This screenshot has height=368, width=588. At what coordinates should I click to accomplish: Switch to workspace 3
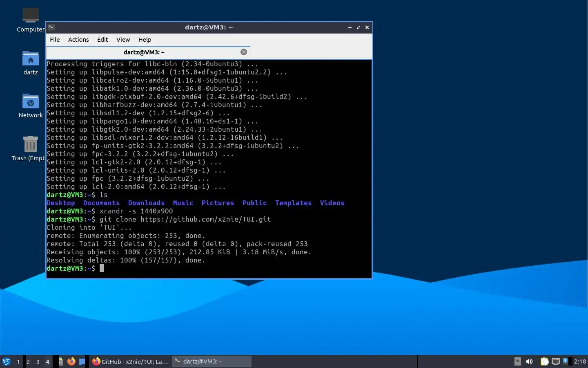(x=38, y=361)
